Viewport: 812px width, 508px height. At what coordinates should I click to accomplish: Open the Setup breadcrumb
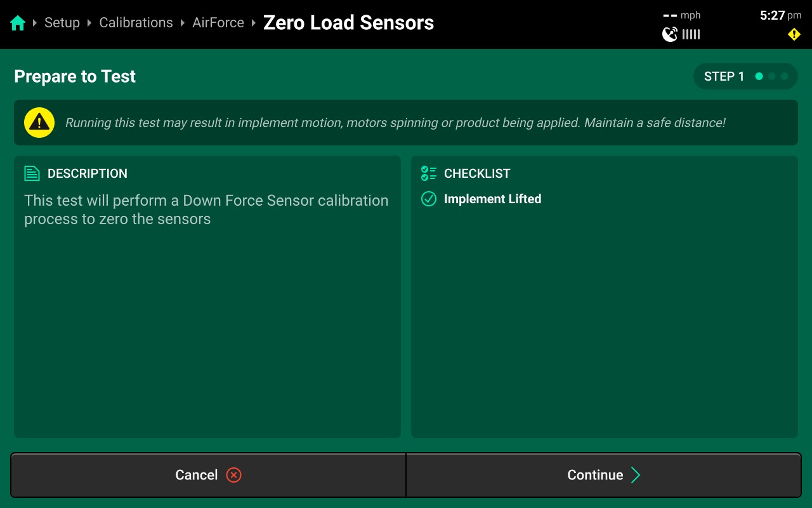(x=62, y=23)
